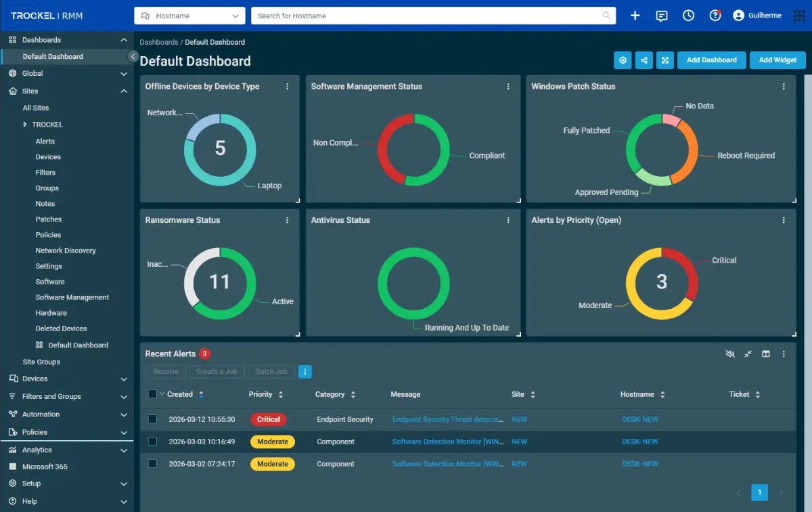This screenshot has height=512, width=812.
Task: Click the Search for Hostname field
Action: [x=433, y=16]
